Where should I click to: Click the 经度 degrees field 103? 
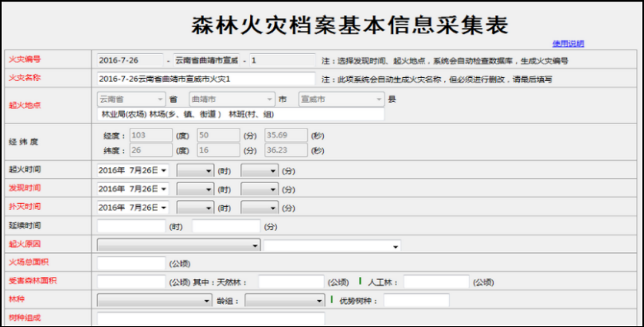click(x=151, y=135)
